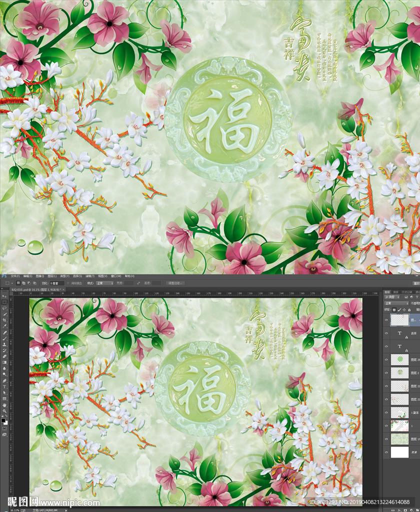
Task: Select the Blur tool
Action: (4, 368)
